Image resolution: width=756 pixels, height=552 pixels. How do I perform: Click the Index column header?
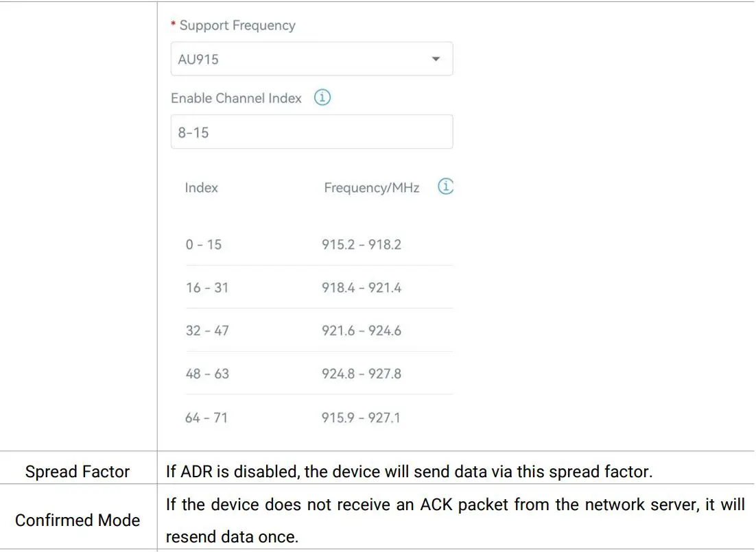click(x=201, y=187)
